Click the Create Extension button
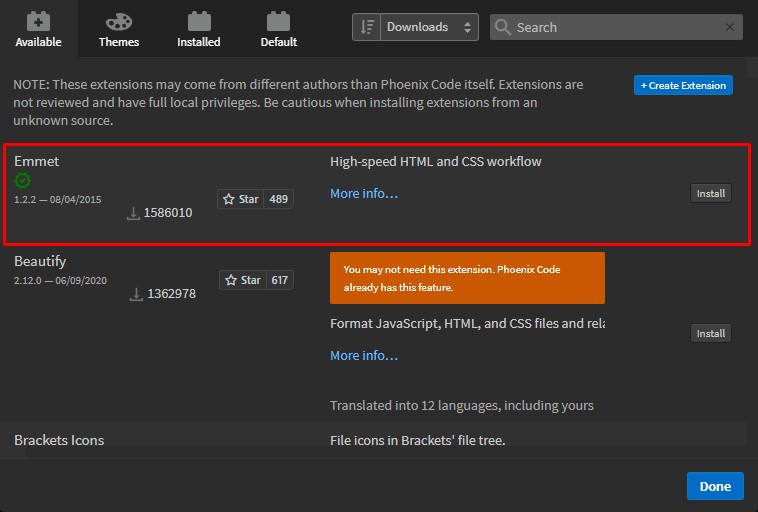This screenshot has width=758, height=512. [683, 85]
